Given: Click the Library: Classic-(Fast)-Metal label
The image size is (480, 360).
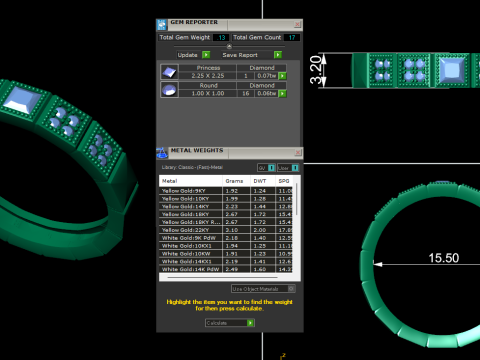Looking at the screenshot, I should click(192, 167).
